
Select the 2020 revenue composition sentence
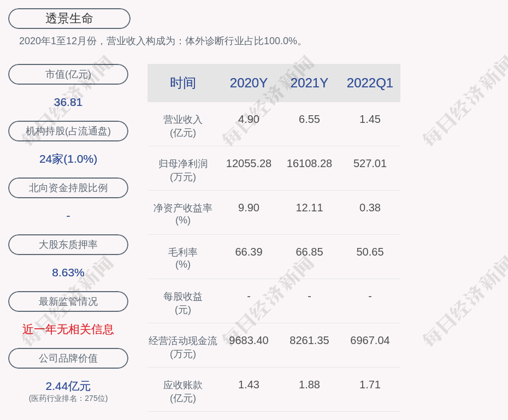pos(161,41)
